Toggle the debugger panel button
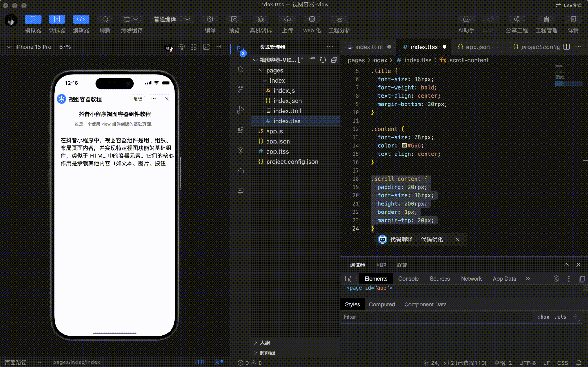588x367 pixels. pos(57,19)
